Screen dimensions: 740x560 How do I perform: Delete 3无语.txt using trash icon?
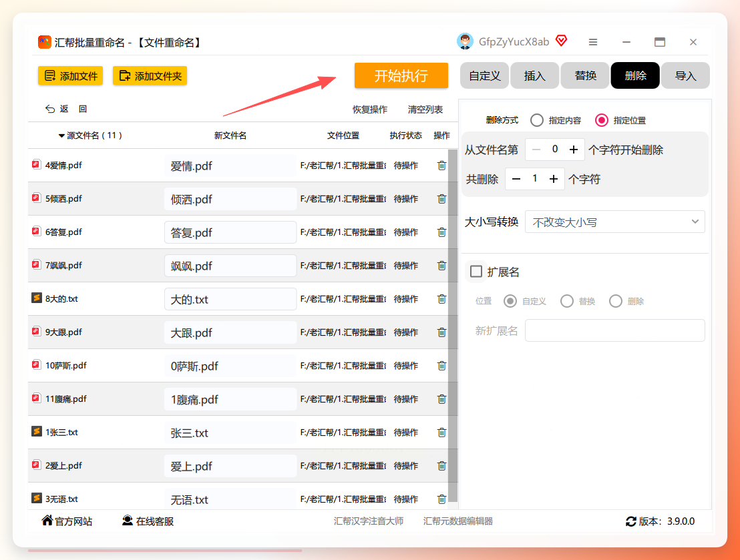(441, 499)
